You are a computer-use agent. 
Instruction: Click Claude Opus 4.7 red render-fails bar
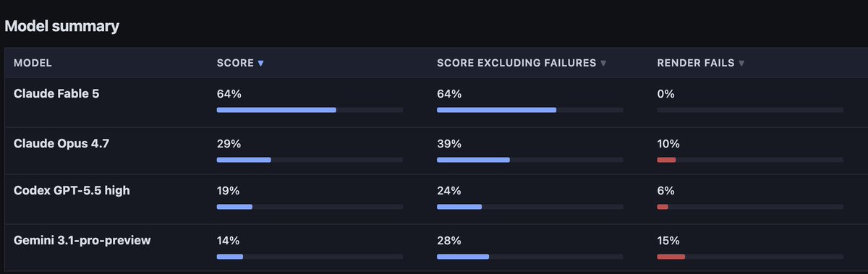[x=666, y=159]
